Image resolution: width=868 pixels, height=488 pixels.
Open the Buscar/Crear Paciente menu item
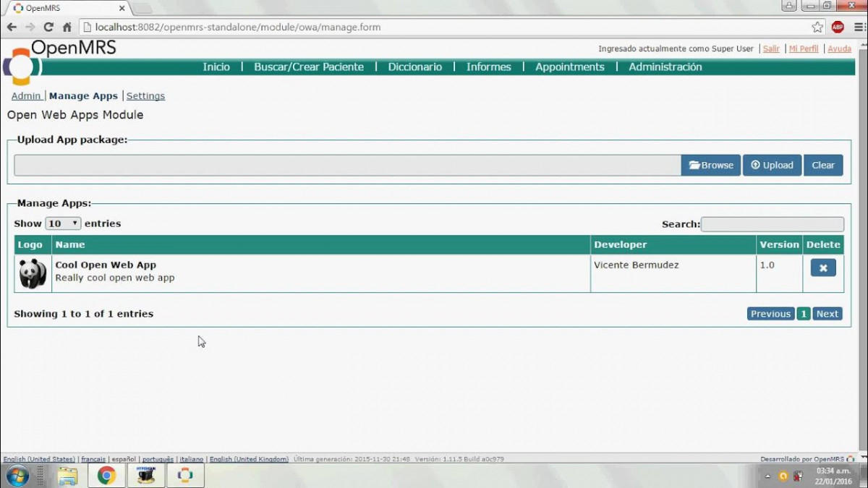click(x=309, y=67)
